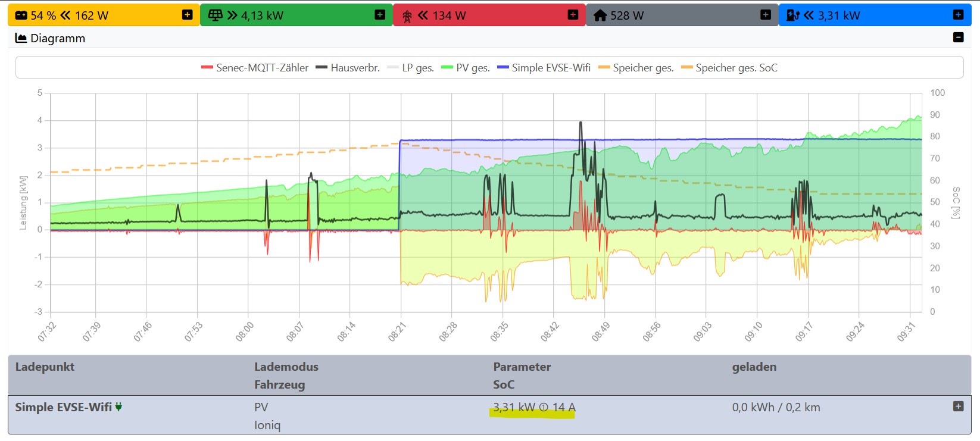Click the double-arrow icon in green PV card
980x441 pixels.
(232, 15)
